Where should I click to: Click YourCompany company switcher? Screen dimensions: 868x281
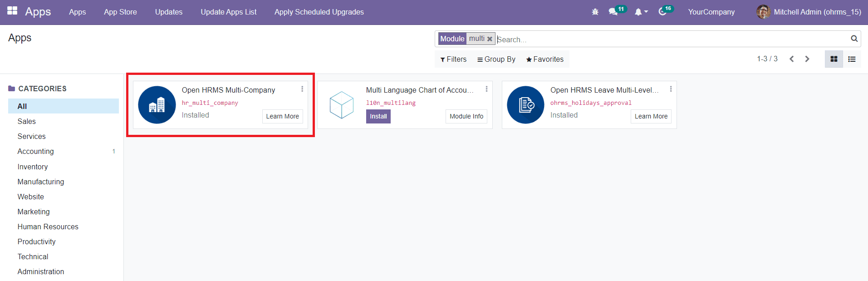coord(711,12)
